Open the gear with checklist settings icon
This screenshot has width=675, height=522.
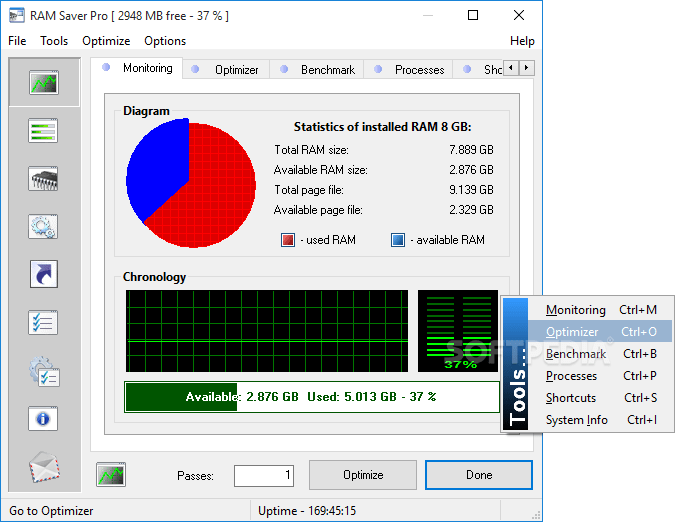44,371
